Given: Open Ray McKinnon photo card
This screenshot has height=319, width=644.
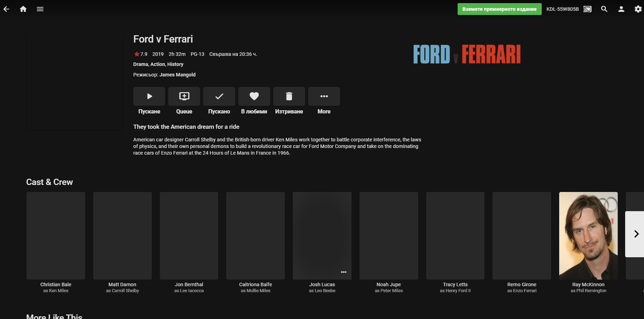Looking at the screenshot, I should click(588, 235).
